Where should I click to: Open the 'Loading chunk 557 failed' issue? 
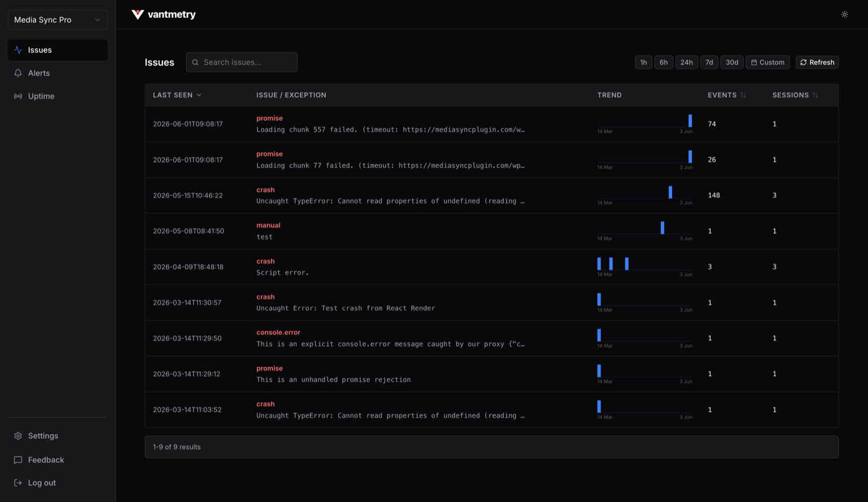tap(492, 124)
